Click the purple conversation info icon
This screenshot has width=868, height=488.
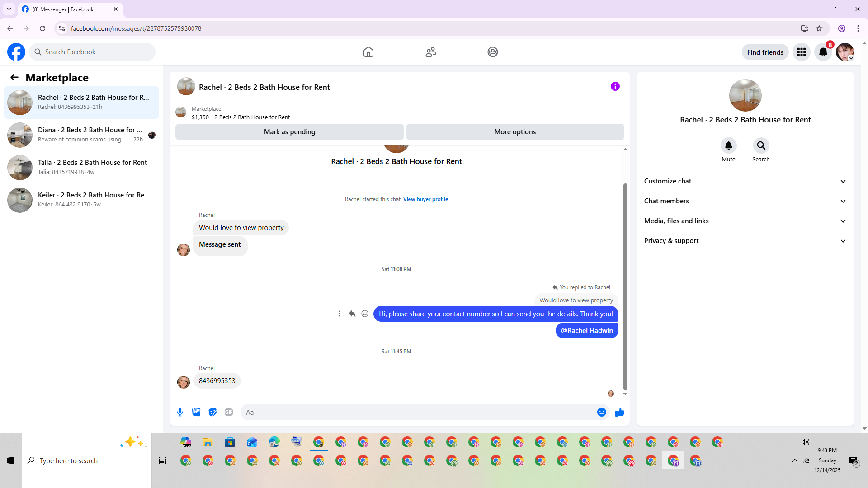coord(615,86)
